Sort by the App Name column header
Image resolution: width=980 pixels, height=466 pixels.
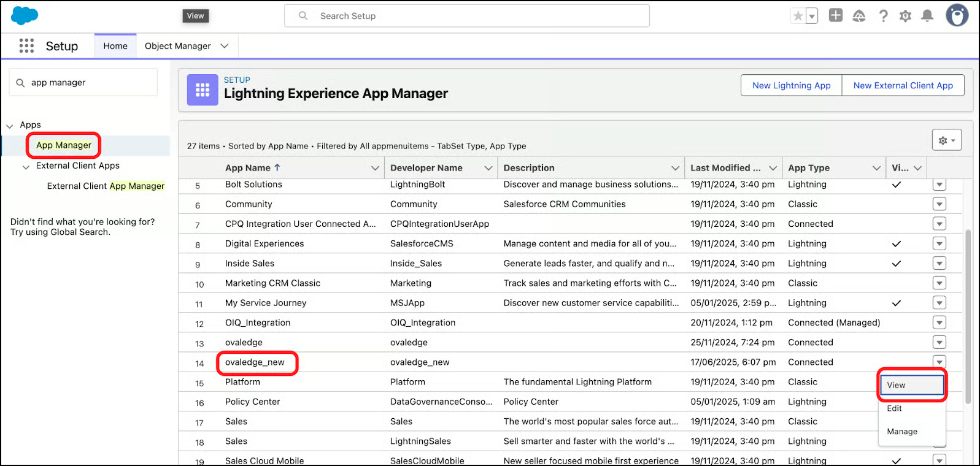point(248,168)
